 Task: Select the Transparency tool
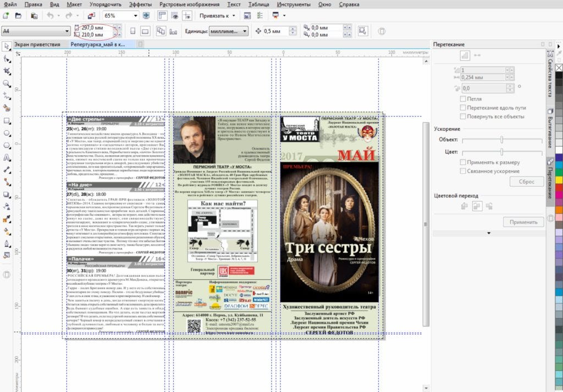tap(7, 207)
